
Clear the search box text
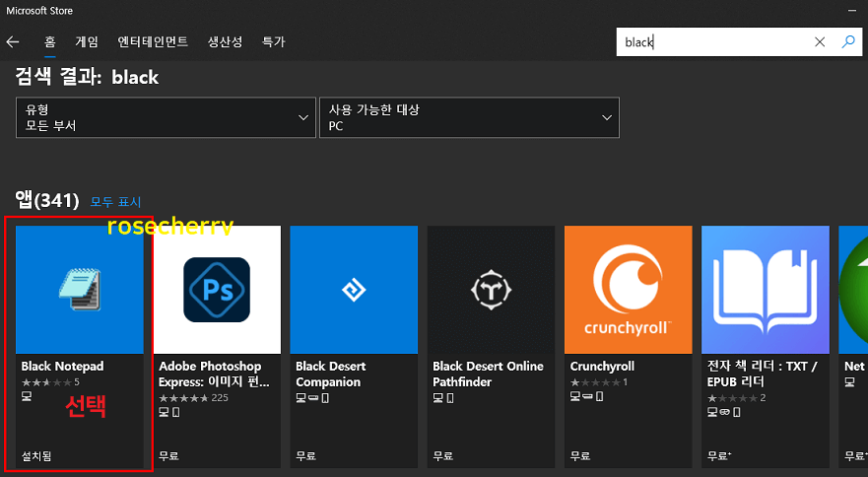pos(820,42)
